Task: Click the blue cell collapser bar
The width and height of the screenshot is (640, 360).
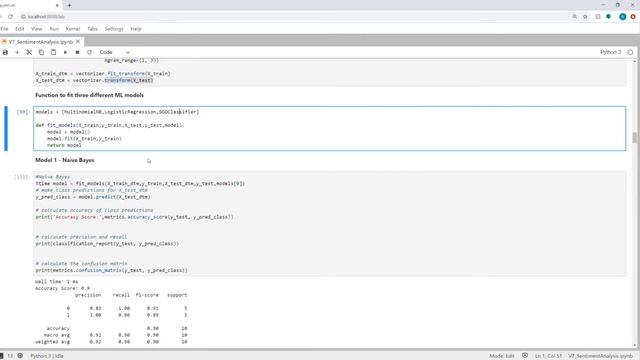Action: coord(6,128)
